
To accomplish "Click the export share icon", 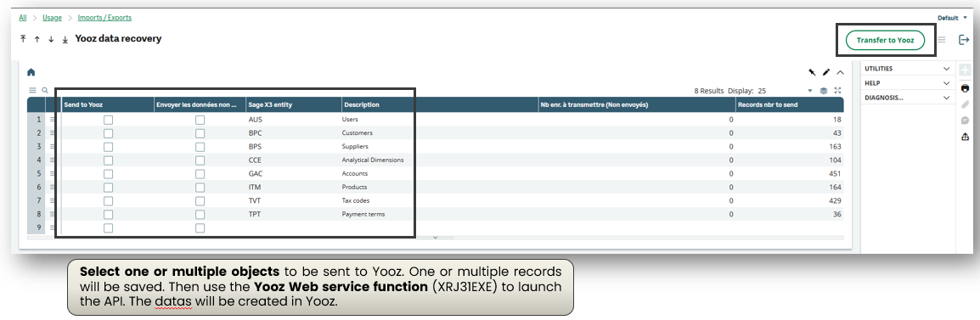I will 965,137.
